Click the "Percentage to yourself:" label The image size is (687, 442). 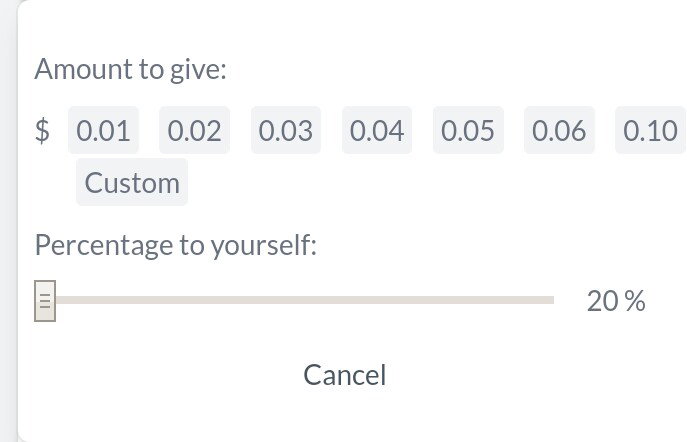(176, 245)
